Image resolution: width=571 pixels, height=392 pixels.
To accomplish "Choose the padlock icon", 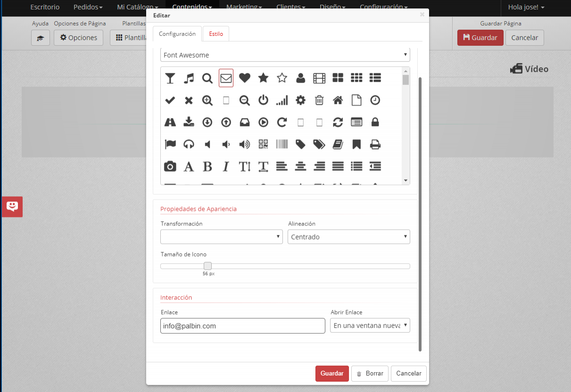I will pyautogui.click(x=375, y=122).
